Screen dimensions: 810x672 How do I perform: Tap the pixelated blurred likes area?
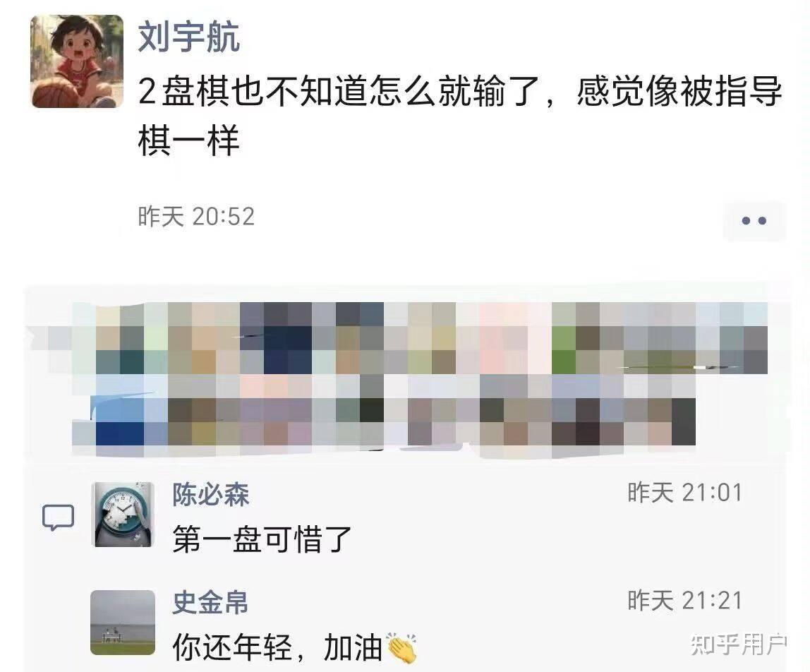point(408,373)
